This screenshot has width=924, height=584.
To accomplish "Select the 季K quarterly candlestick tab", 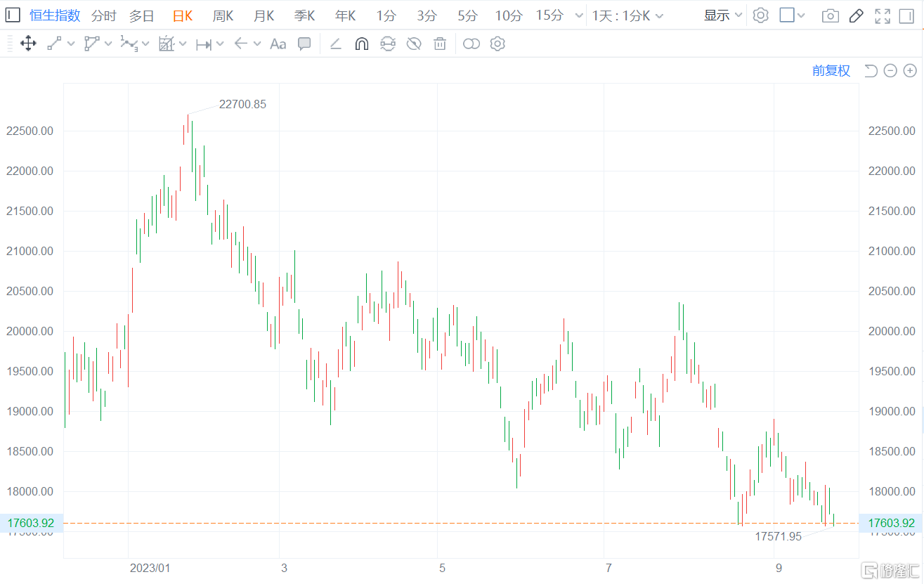I will pyautogui.click(x=305, y=15).
